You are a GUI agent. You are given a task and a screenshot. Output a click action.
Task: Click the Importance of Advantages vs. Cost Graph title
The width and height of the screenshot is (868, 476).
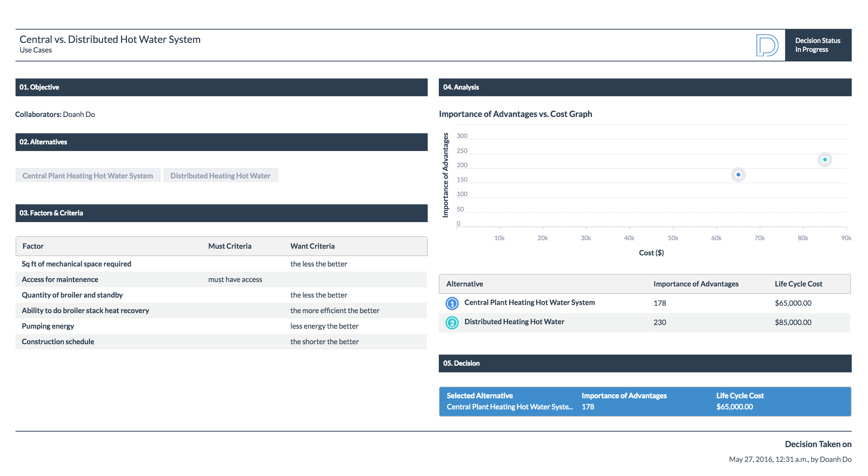pos(515,114)
